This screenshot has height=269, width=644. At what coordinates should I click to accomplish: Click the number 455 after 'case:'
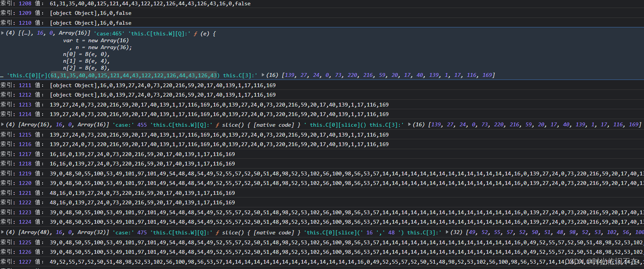click(142, 125)
